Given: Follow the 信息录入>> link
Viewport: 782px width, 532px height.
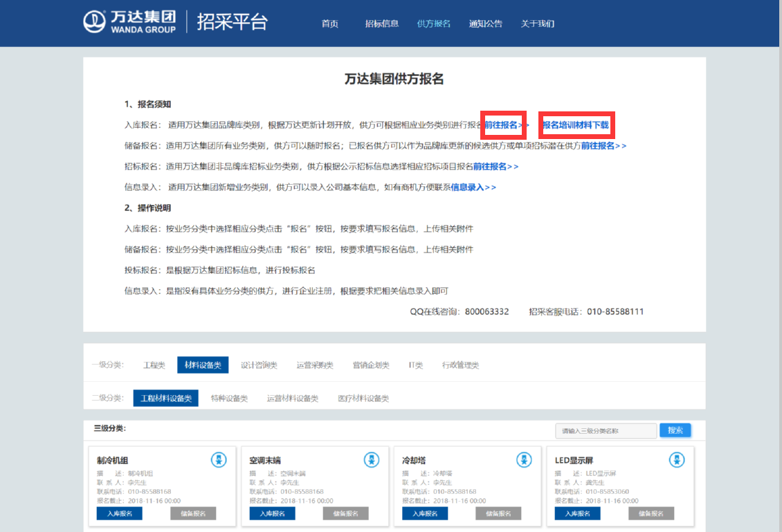Looking at the screenshot, I should [473, 187].
